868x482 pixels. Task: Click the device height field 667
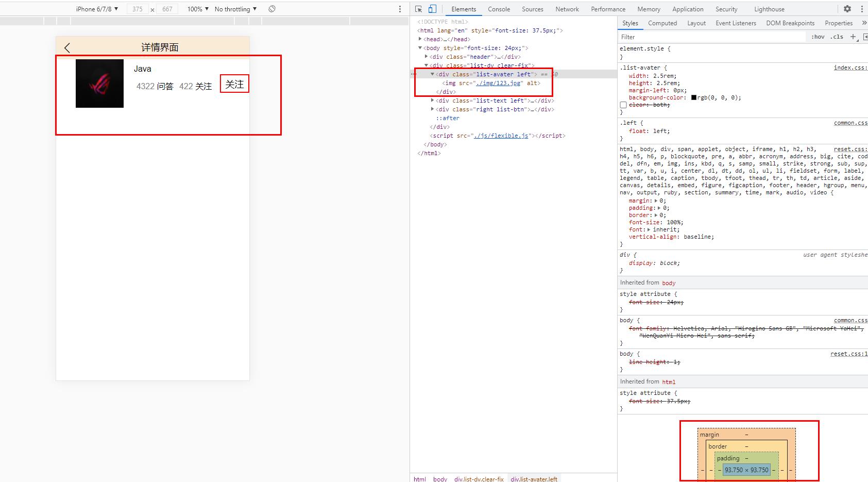coord(167,9)
